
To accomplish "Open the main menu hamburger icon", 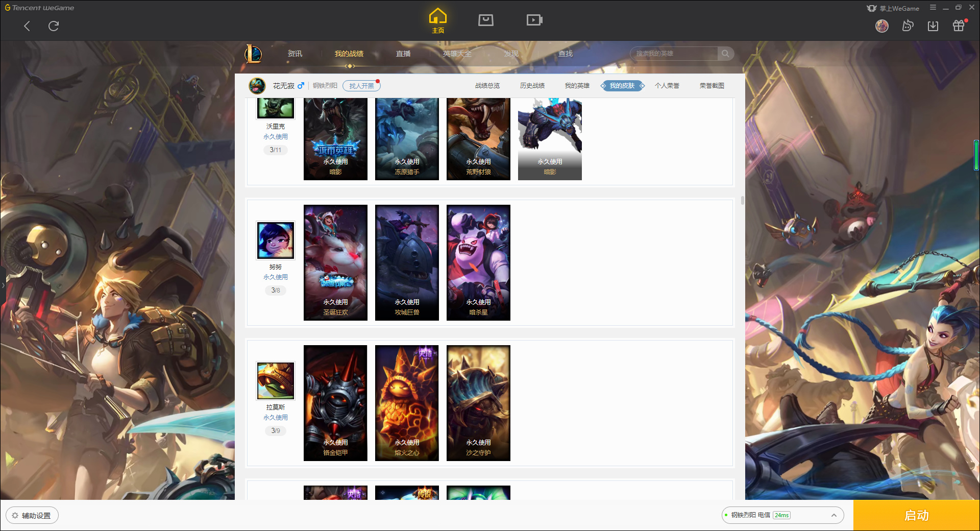I will [x=933, y=8].
